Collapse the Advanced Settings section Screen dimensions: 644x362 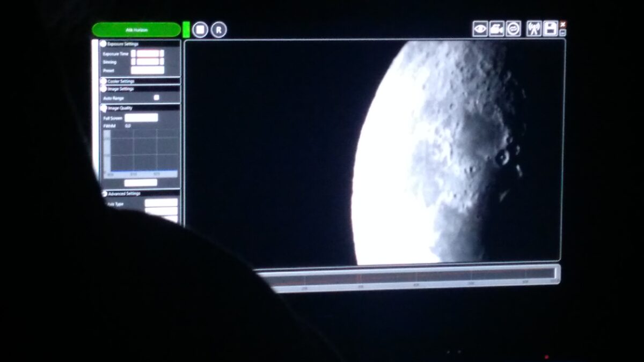tap(104, 194)
